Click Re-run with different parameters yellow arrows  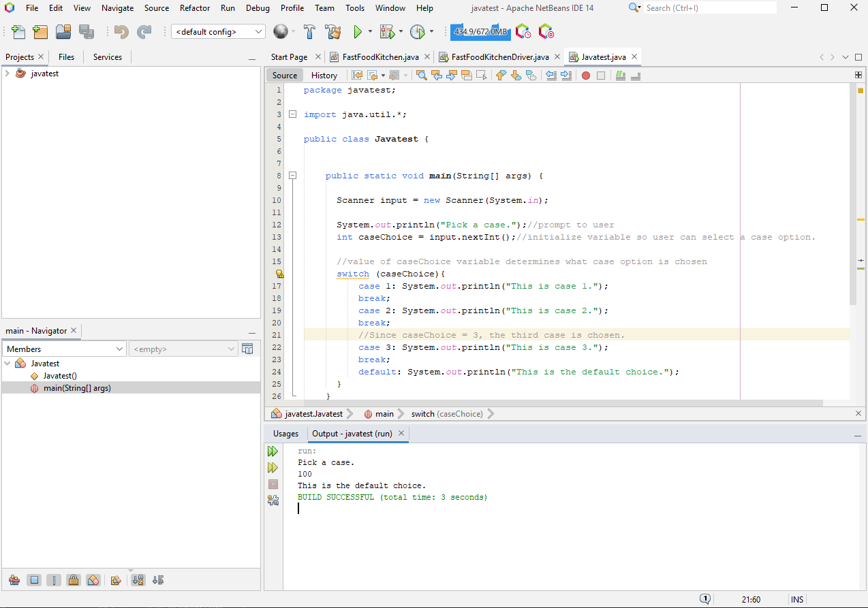click(x=273, y=468)
